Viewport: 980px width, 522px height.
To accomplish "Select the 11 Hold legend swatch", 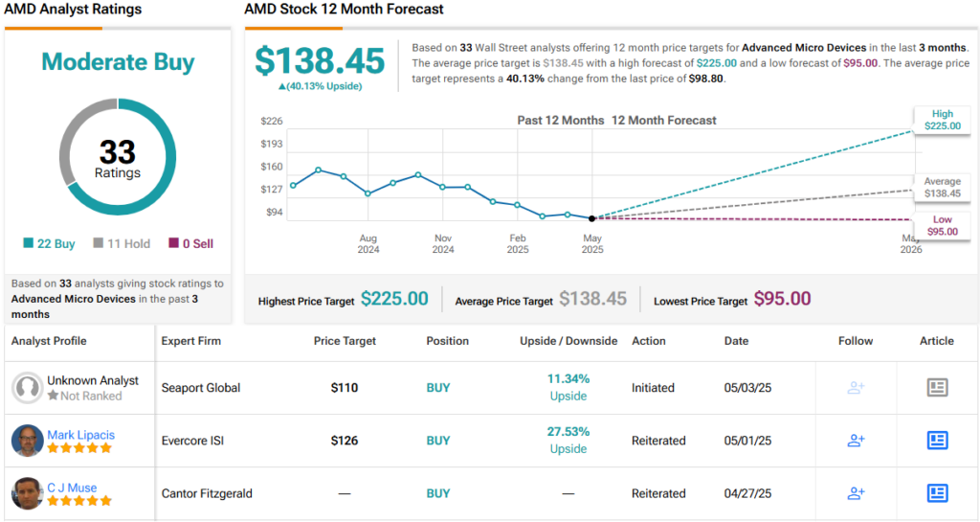I will pos(99,242).
